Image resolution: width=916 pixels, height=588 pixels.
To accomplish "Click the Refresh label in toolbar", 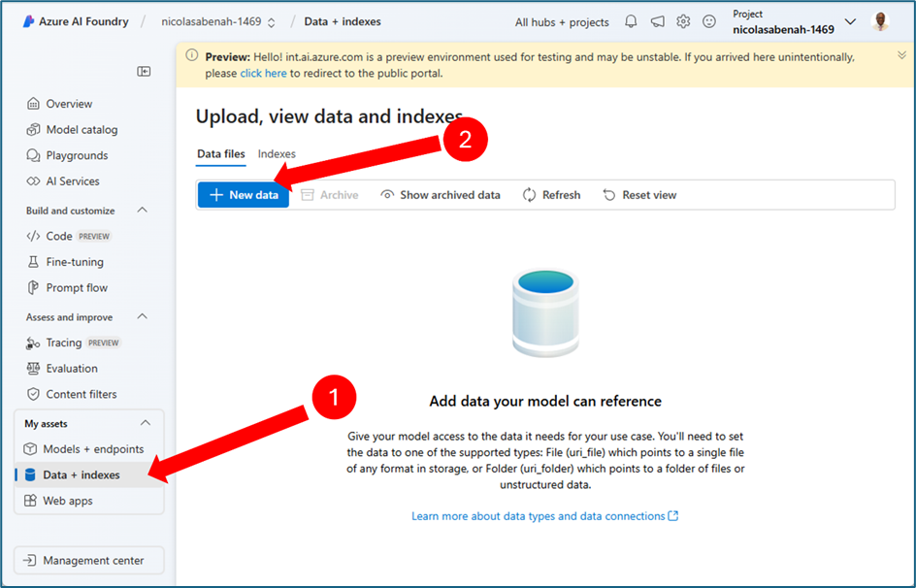I will point(562,195).
